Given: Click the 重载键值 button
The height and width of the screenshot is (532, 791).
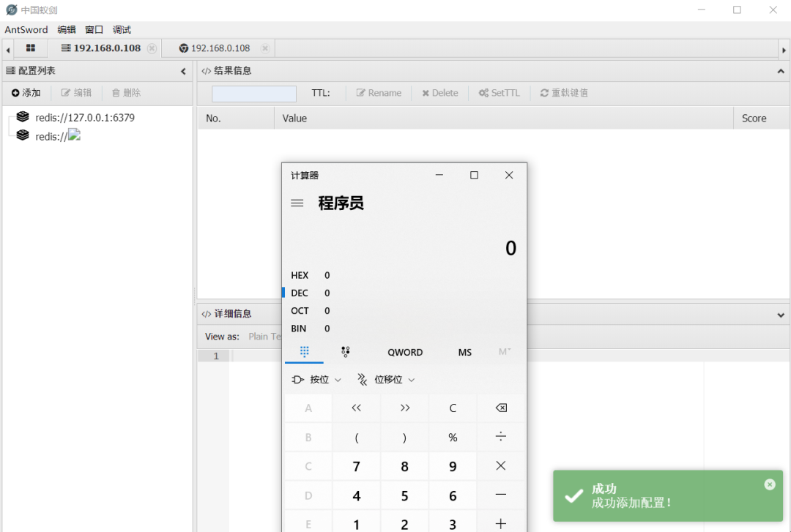Looking at the screenshot, I should point(564,93).
